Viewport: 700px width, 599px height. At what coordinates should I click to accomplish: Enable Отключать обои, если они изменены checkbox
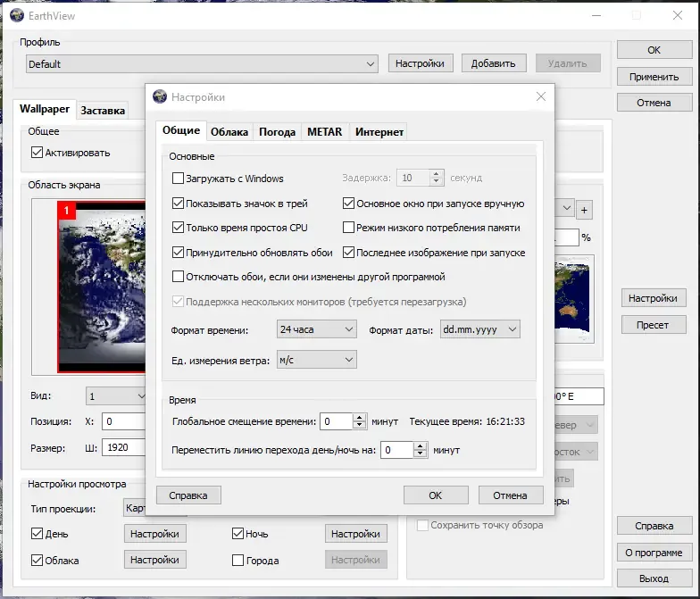click(179, 277)
